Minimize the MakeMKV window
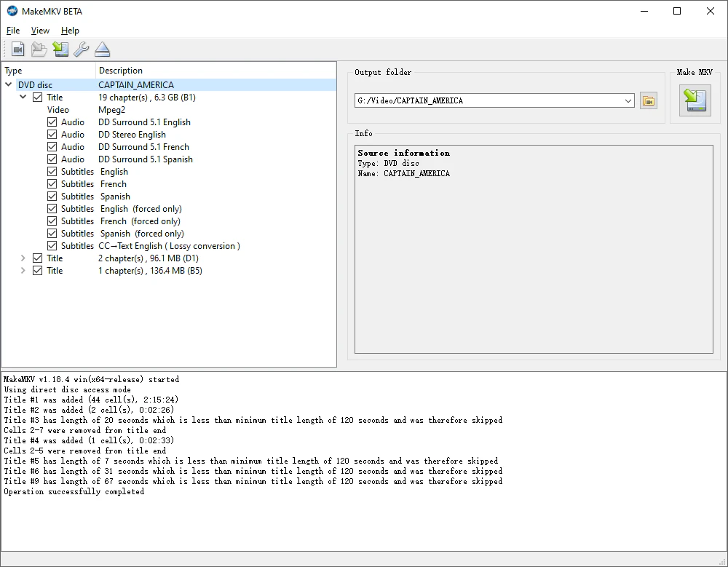728x567 pixels. point(644,11)
